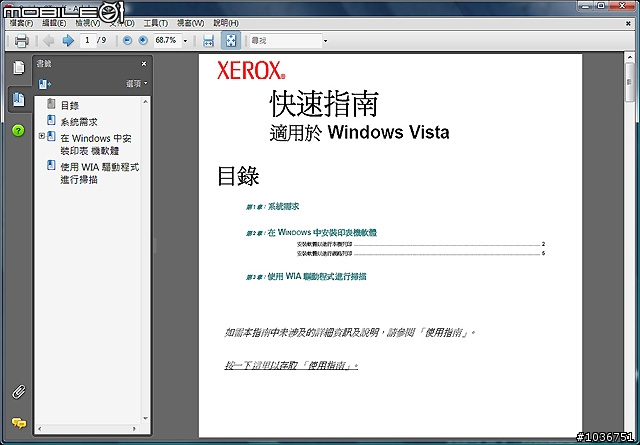
Task: Close the bookmarks panel
Action: click(144, 64)
